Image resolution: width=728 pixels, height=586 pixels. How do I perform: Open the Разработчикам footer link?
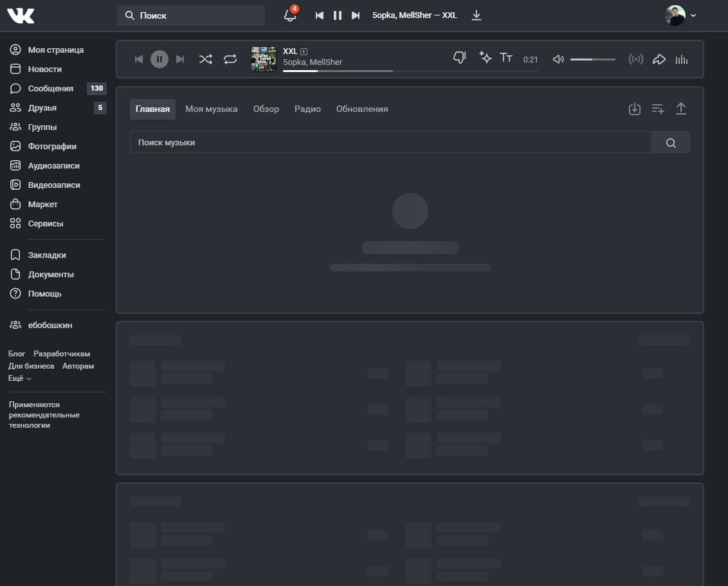coord(62,354)
